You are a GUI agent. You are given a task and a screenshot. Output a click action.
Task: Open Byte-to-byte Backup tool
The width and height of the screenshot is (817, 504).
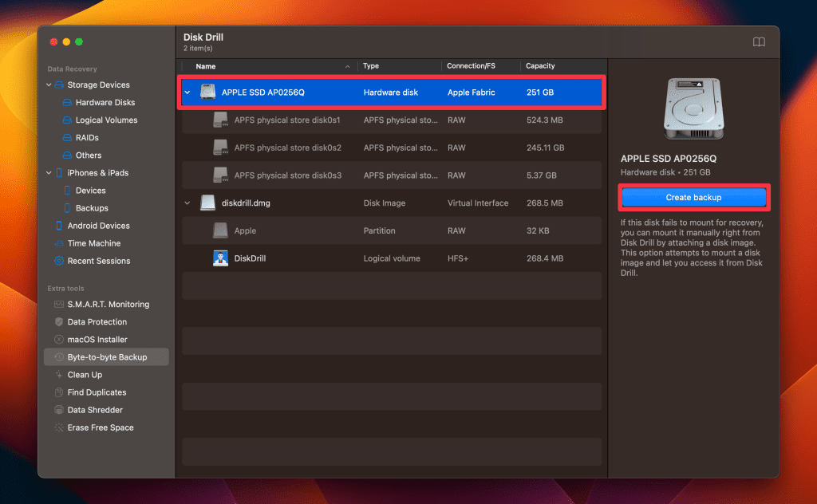(107, 357)
